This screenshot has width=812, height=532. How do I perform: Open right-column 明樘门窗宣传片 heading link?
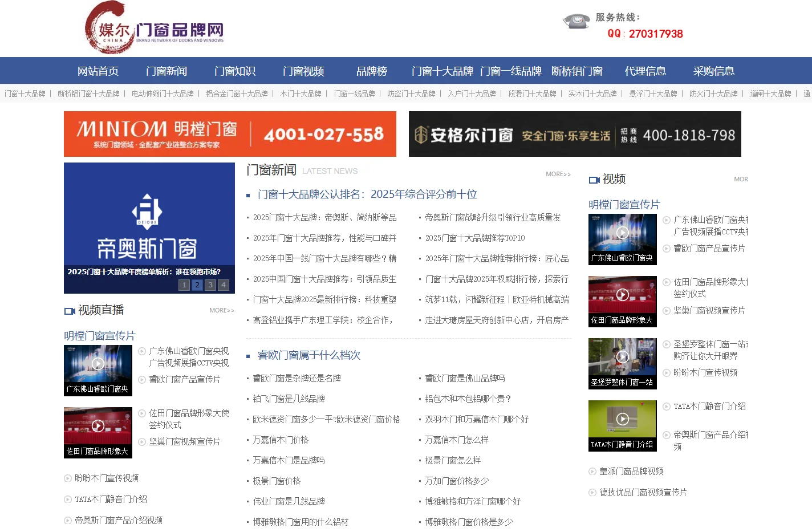tap(624, 205)
